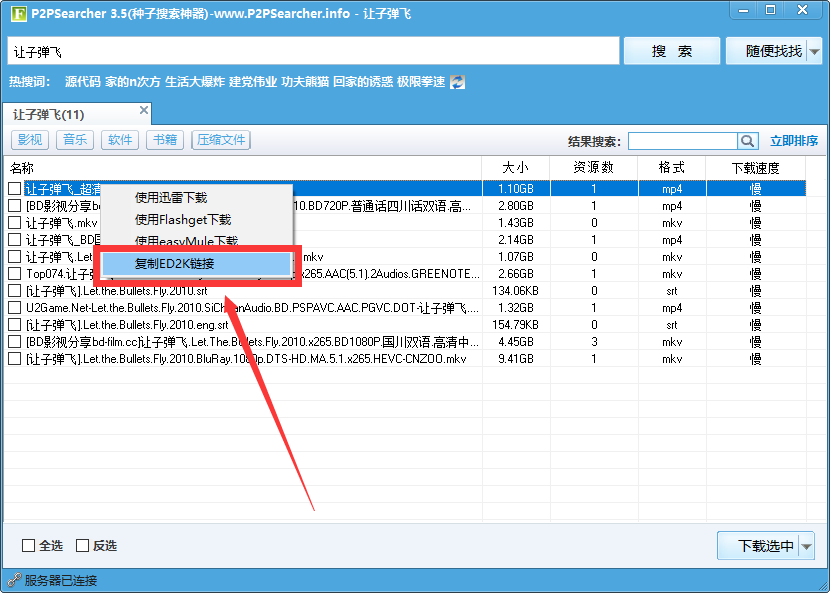Click the 搜索 search button
Screen dimensions: 830x593
672,51
